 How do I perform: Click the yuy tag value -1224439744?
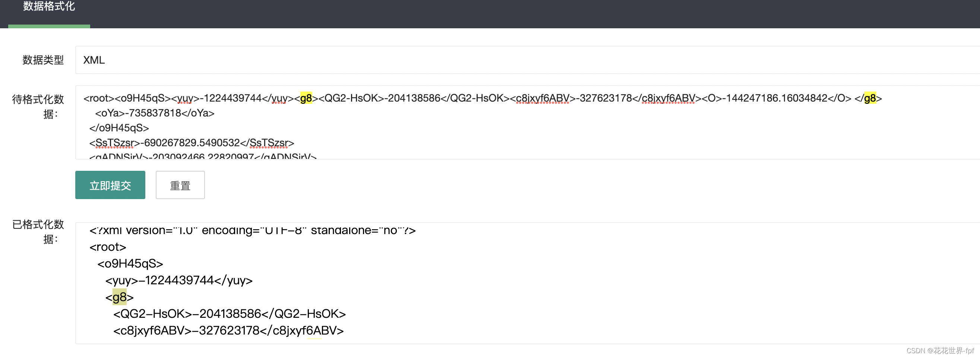click(171, 281)
